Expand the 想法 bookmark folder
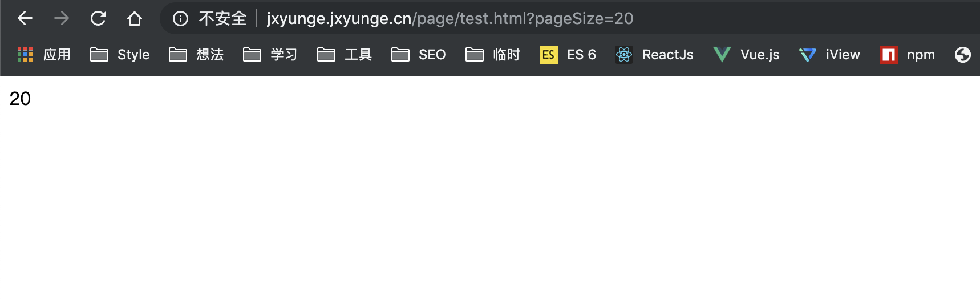980x300 pixels. [x=196, y=55]
